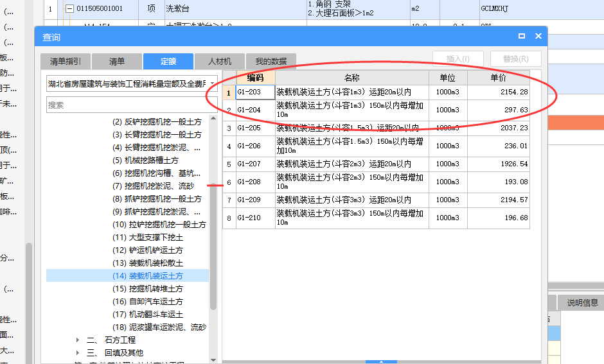Select the G1-207 code cell

pos(255,164)
